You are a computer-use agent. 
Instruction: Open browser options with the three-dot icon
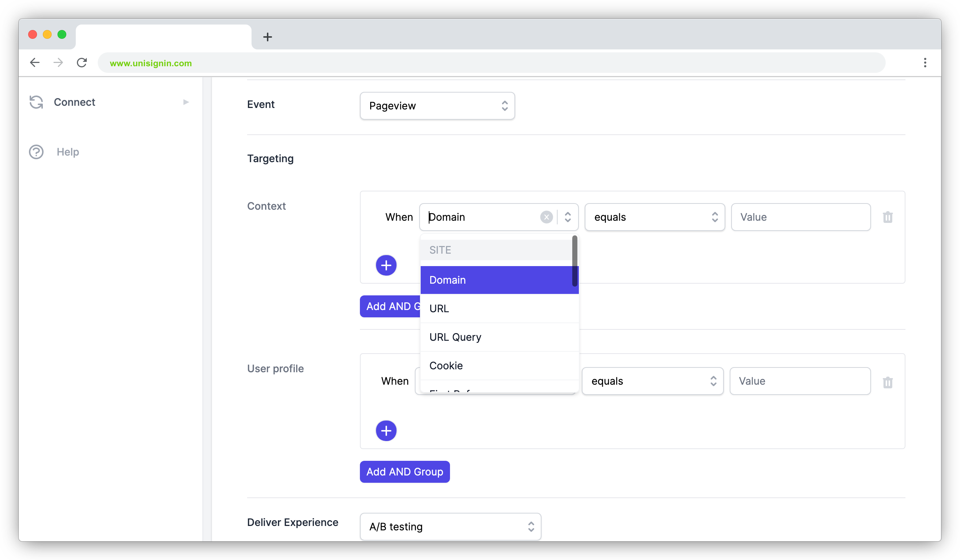tap(925, 63)
